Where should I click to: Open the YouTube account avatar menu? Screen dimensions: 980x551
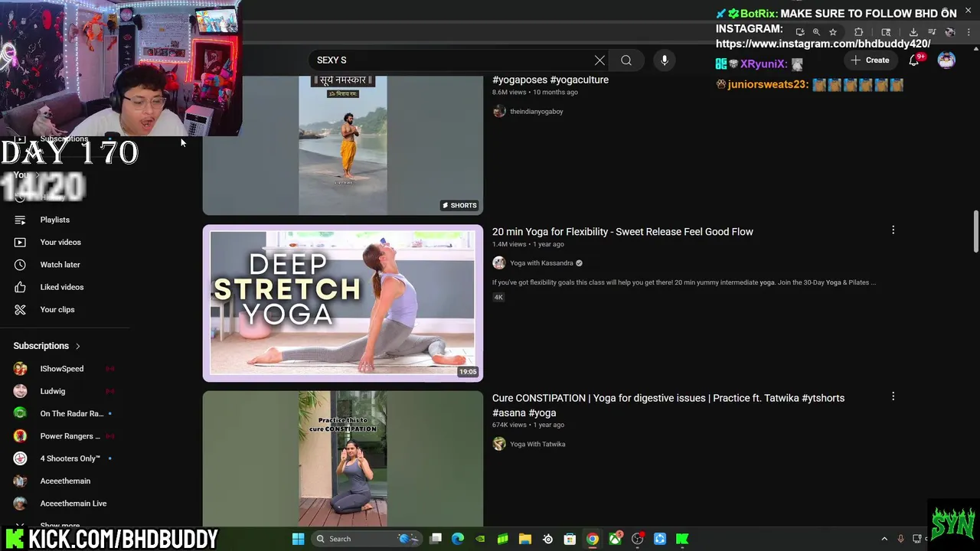point(946,60)
